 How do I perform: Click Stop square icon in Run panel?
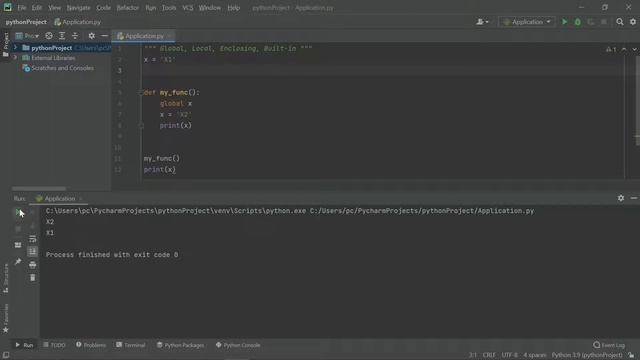pyautogui.click(x=18, y=229)
